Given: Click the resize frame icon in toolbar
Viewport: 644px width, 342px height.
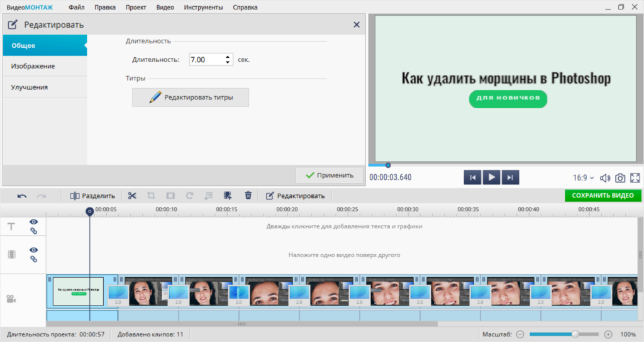Looking at the screenshot, I should 208,196.
